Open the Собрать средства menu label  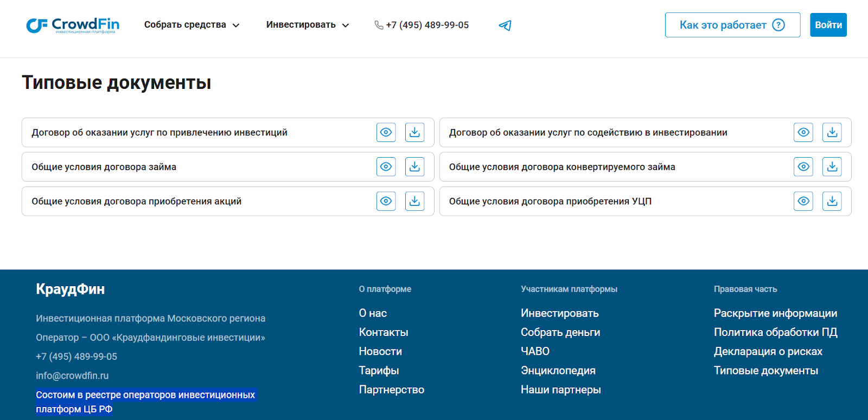pos(185,25)
